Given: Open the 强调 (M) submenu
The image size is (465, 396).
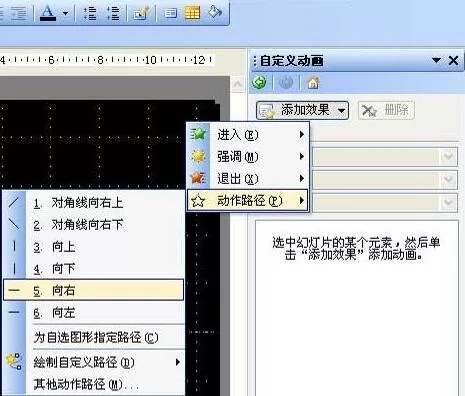Looking at the screenshot, I should click(248, 156).
